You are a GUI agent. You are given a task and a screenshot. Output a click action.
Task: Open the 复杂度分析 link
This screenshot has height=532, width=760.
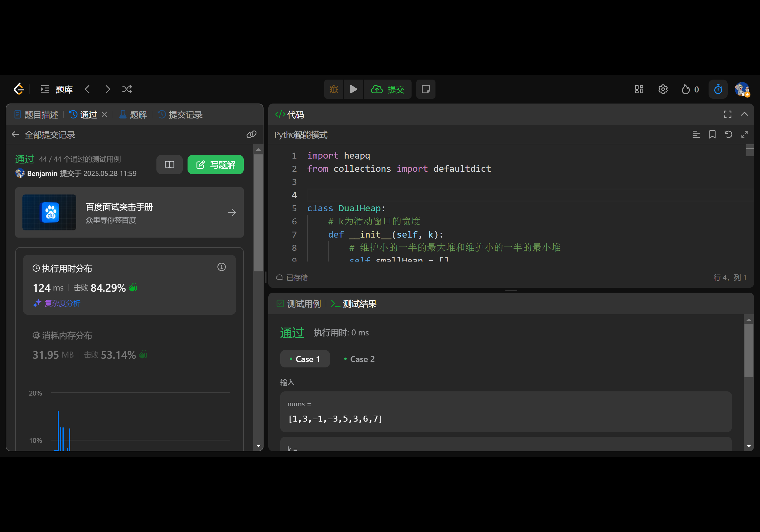click(62, 303)
